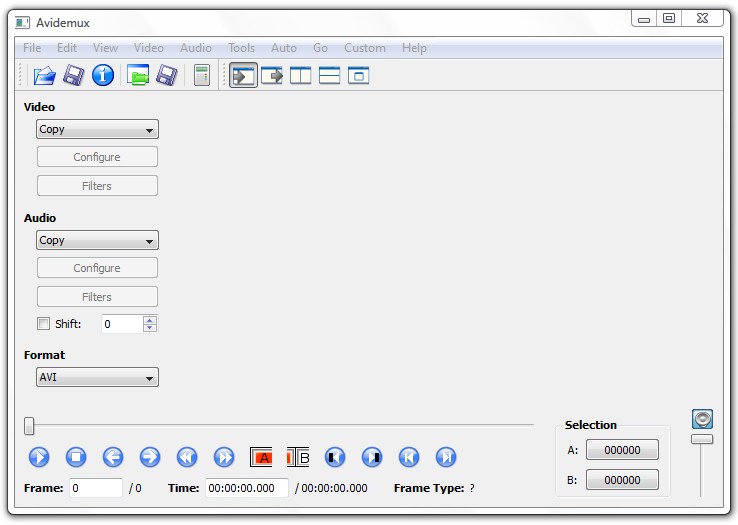Expand the Video codec Copy dropdown
This screenshot has height=525, width=738.
coord(97,129)
